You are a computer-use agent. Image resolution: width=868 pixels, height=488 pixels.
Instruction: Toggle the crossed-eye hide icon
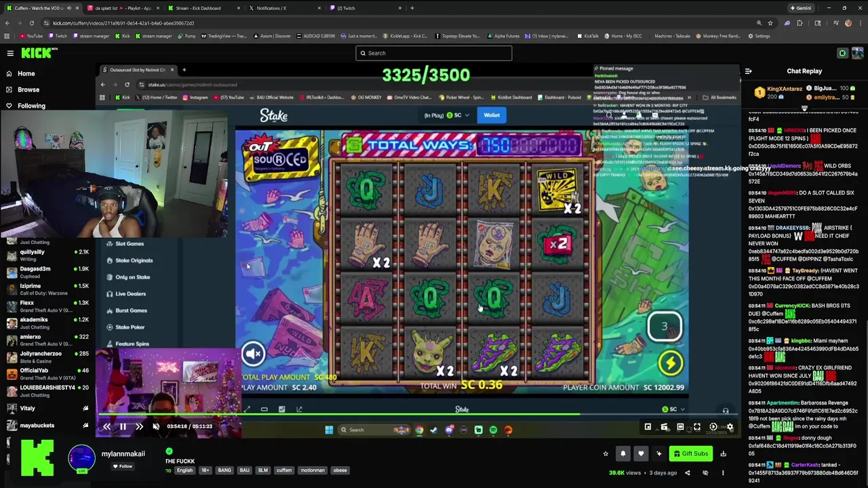(x=705, y=473)
